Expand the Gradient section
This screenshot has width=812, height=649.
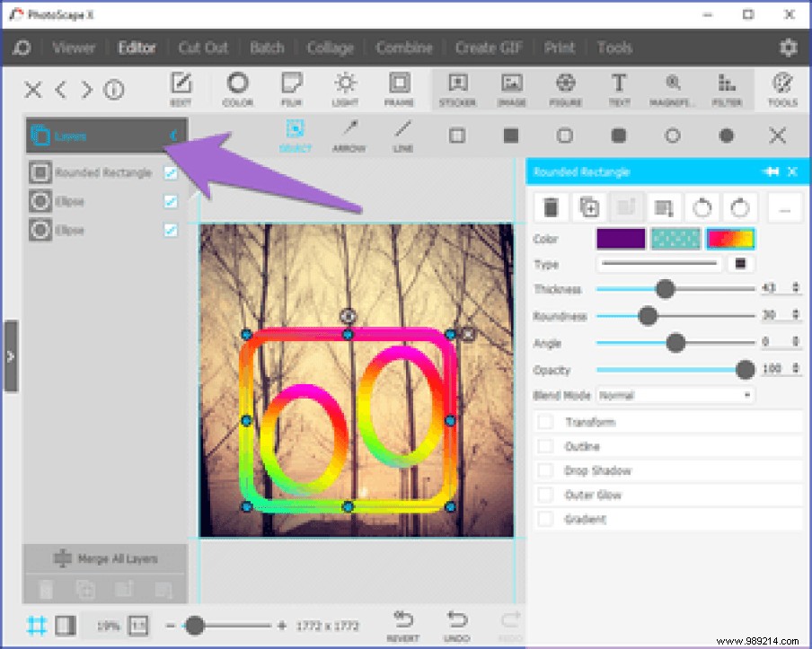click(546, 519)
